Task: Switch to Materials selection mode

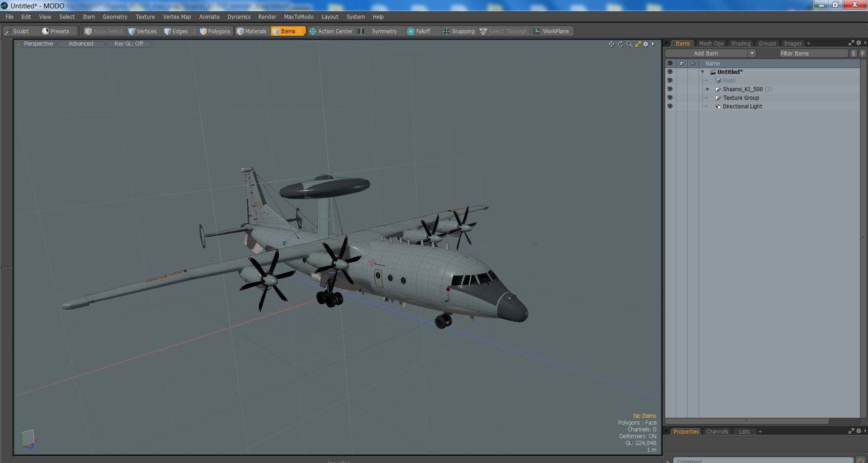Action: coord(252,31)
